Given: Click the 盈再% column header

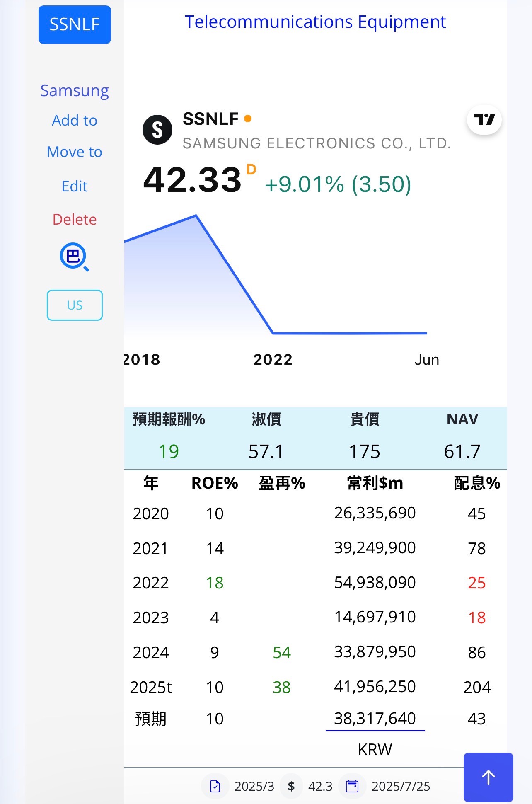Looking at the screenshot, I should click(x=282, y=483).
